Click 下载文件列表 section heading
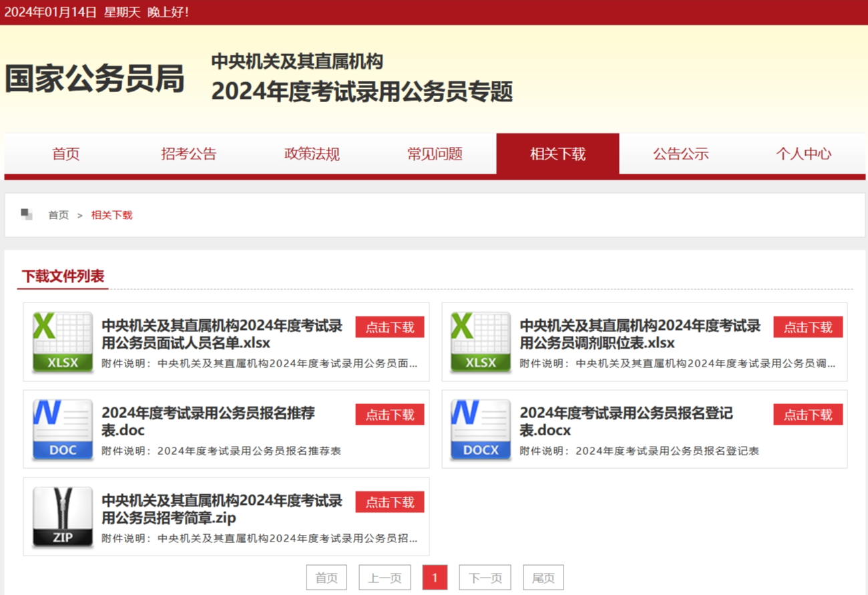Image resolution: width=868 pixels, height=595 pixels. [x=63, y=276]
